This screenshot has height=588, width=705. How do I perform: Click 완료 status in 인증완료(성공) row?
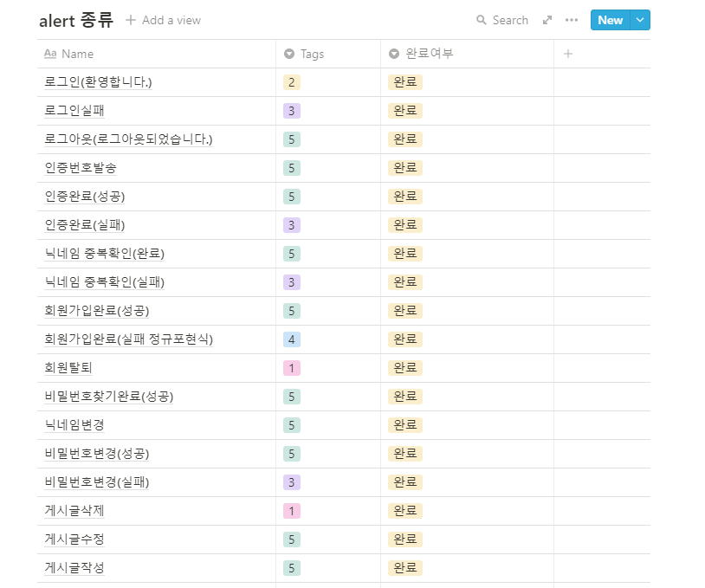point(405,196)
